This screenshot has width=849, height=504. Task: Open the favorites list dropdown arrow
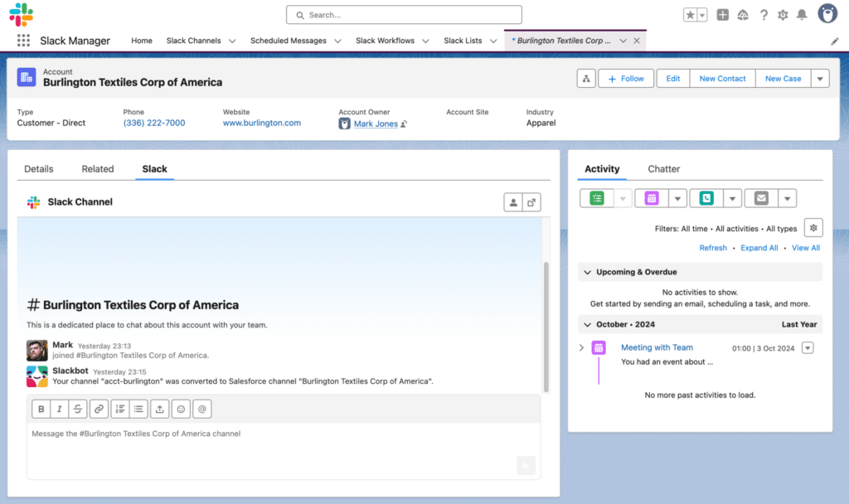coord(702,15)
